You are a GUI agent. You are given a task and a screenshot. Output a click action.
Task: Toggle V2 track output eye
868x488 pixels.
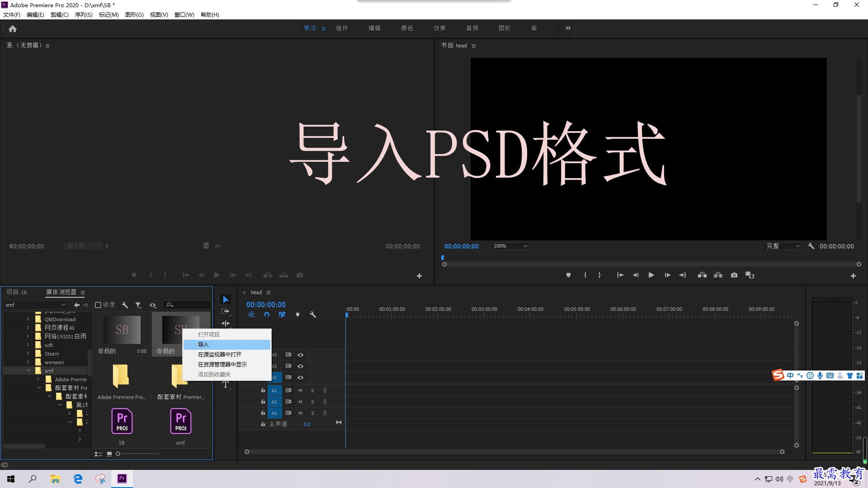click(x=300, y=366)
